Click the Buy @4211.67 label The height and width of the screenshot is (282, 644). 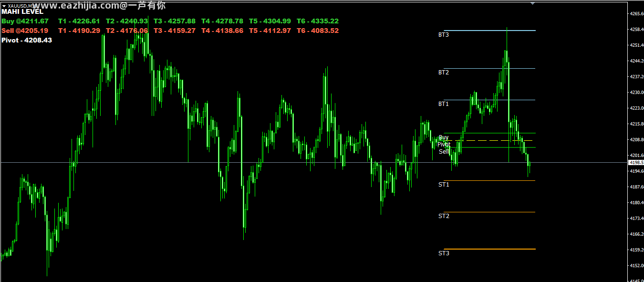point(25,21)
